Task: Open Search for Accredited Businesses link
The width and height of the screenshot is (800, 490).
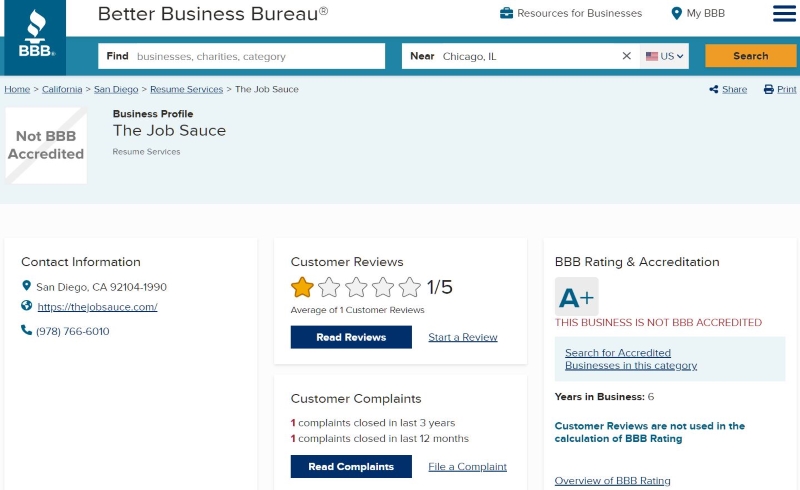Action: (x=631, y=359)
